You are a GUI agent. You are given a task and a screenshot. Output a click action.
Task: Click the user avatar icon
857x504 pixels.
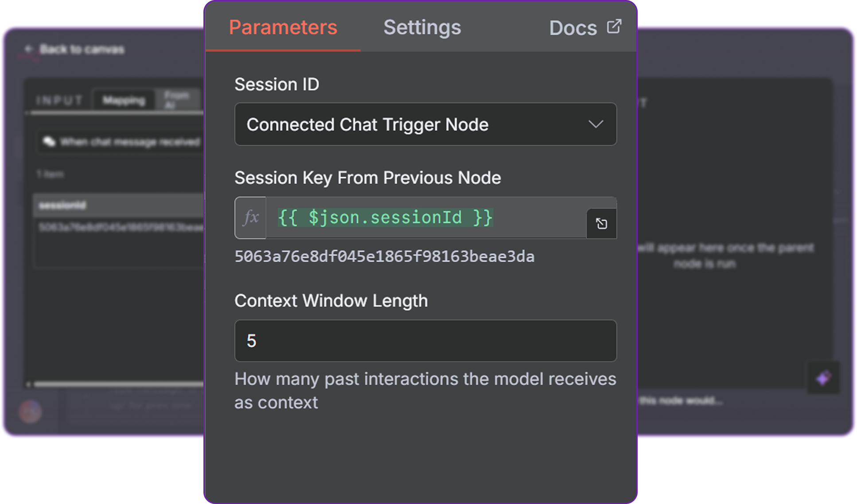(30, 411)
